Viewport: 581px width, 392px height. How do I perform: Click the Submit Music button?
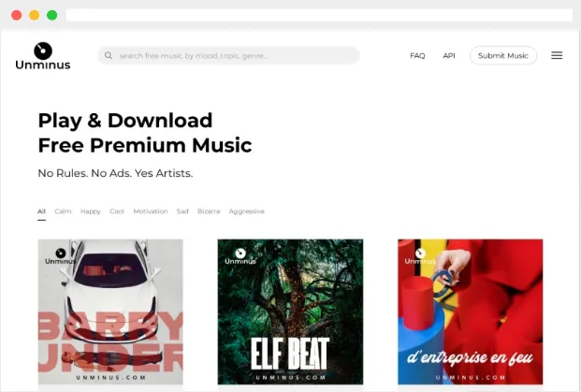coord(503,55)
